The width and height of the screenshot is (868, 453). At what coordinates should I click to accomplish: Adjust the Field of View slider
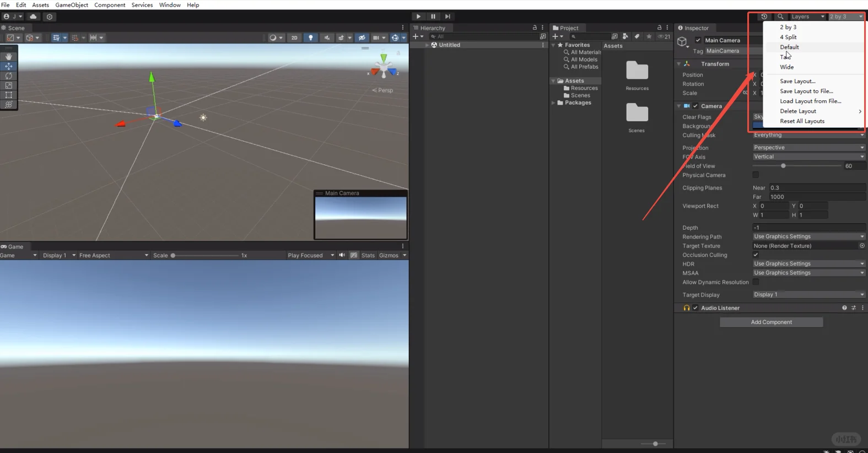(x=783, y=166)
